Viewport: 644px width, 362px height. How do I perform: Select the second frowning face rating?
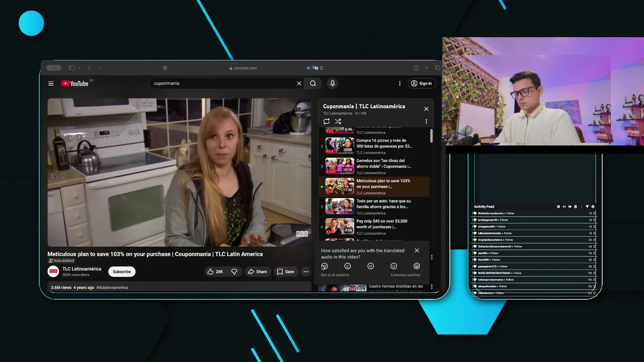pos(348,266)
